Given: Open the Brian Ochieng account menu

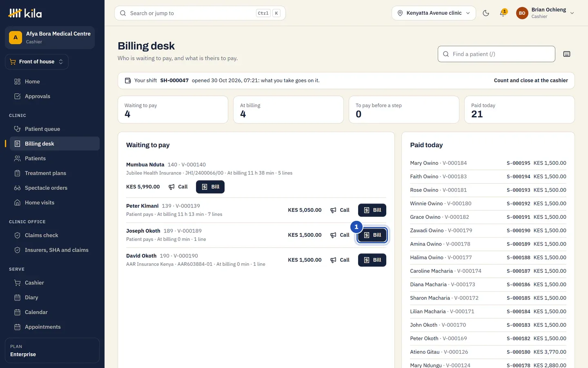Looking at the screenshot, I should tap(546, 13).
